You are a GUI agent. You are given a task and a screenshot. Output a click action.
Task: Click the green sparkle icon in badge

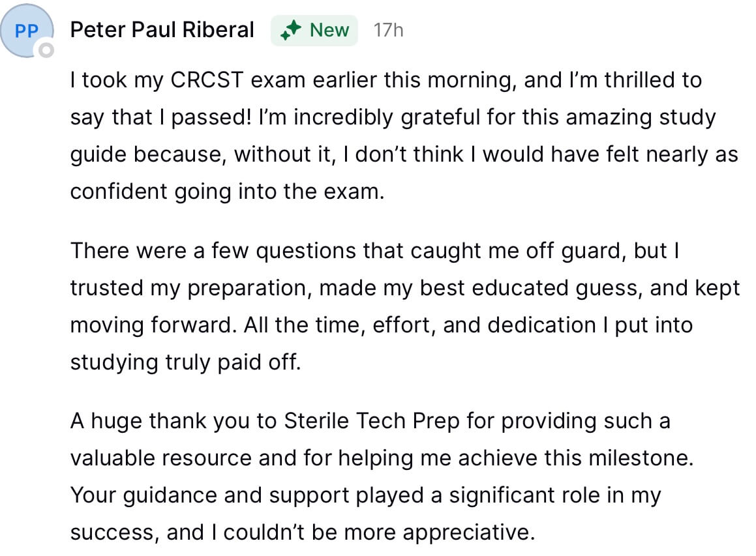click(x=291, y=31)
